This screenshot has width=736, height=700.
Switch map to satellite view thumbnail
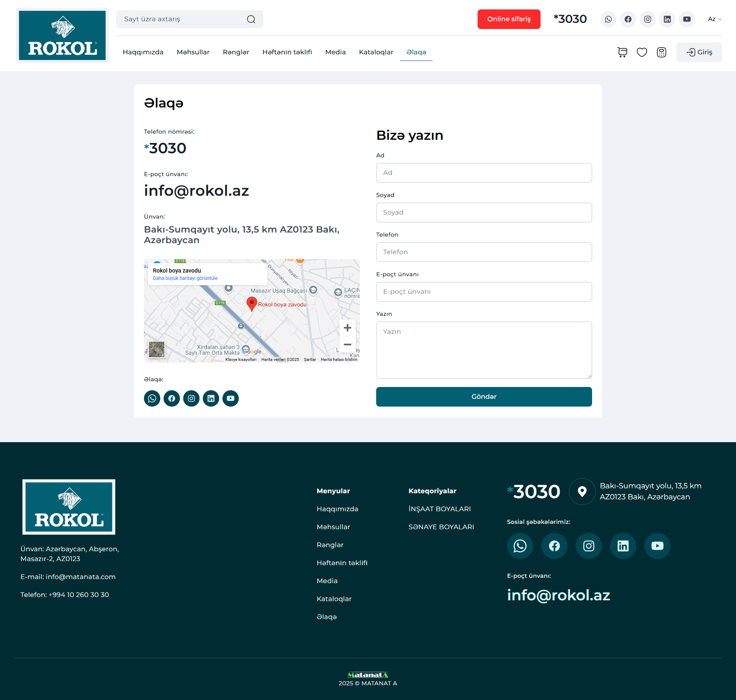tap(156, 349)
